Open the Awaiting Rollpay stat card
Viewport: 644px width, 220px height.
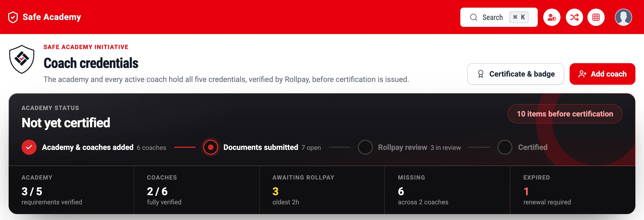coord(322,190)
